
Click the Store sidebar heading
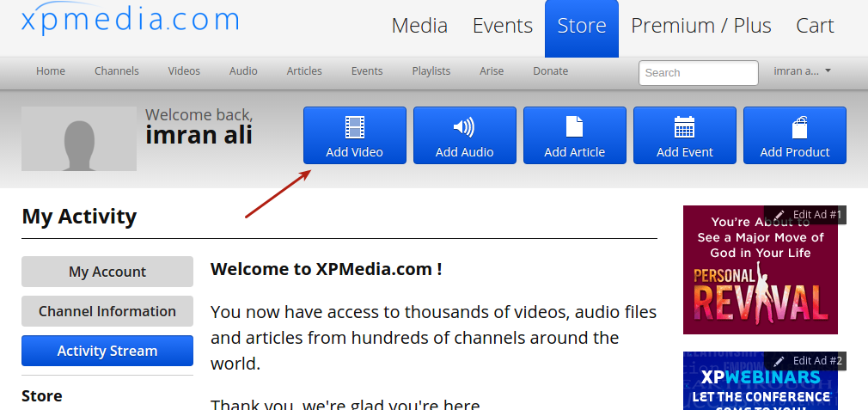click(x=42, y=396)
